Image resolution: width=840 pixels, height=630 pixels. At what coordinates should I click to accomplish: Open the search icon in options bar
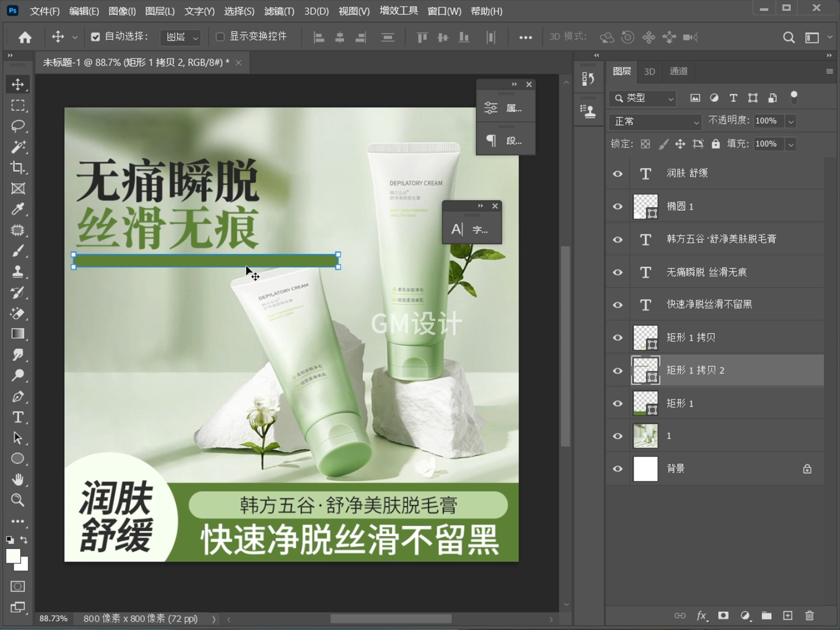[x=789, y=37]
